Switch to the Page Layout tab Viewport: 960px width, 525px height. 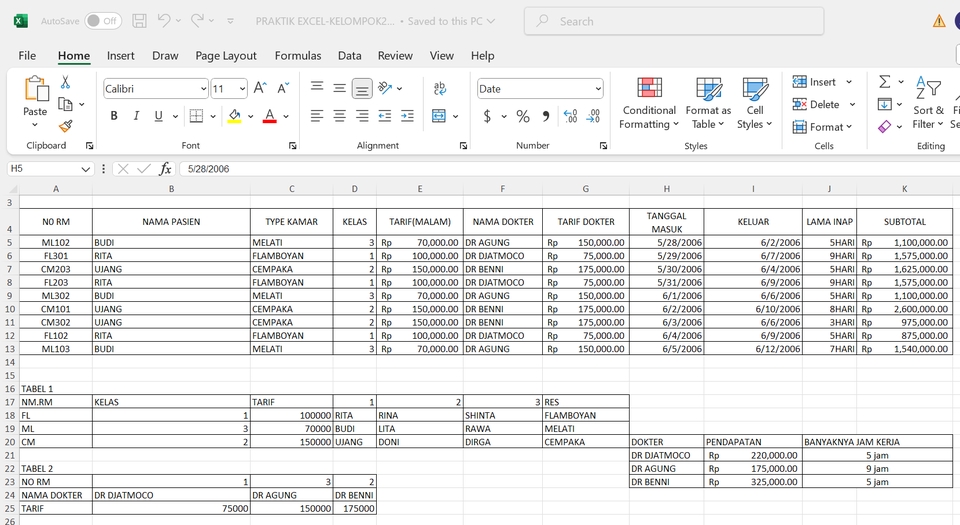tap(226, 56)
